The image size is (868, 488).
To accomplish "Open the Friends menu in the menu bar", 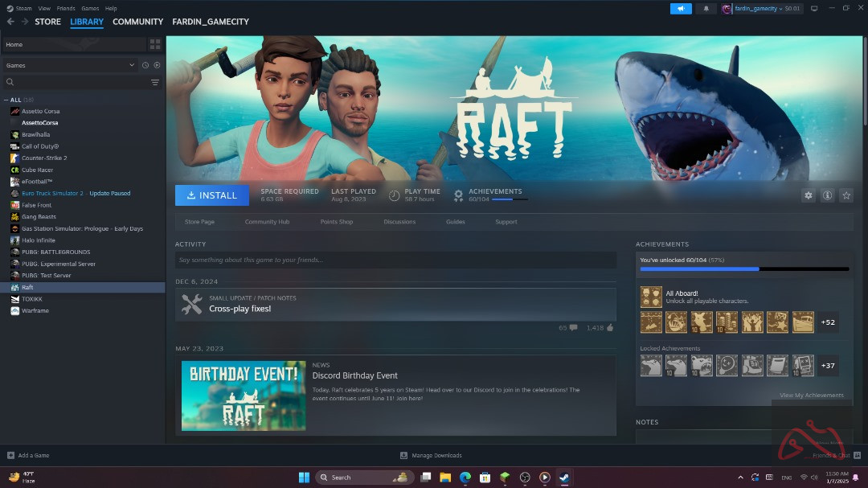I will pyautogui.click(x=66, y=8).
